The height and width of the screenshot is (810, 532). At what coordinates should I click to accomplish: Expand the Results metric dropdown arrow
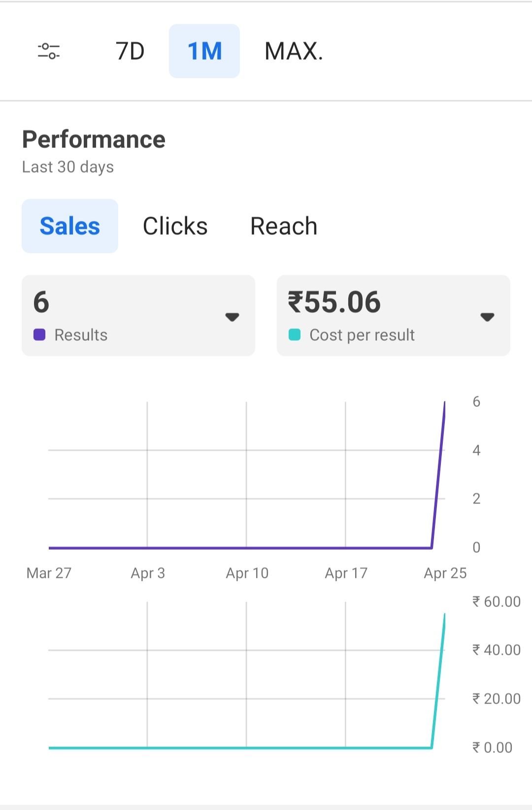[x=232, y=317]
